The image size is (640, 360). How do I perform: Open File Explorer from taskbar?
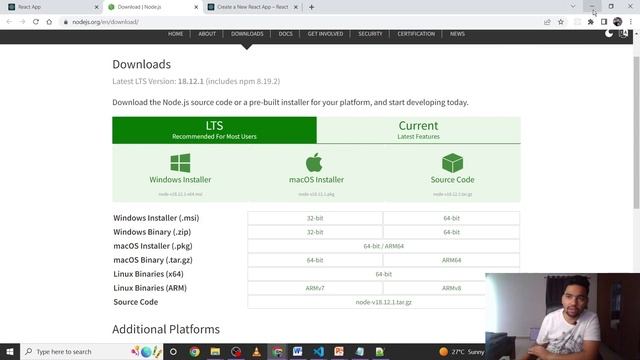(215, 351)
